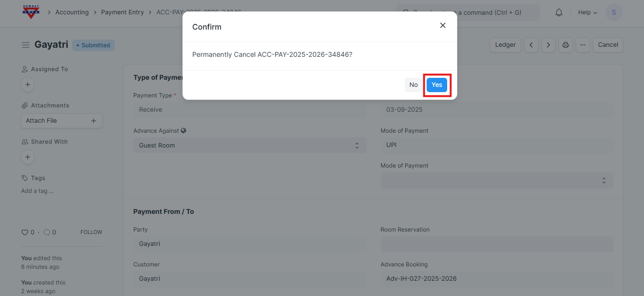Click No to dismiss the cancellation
The width and height of the screenshot is (644, 296).
point(413,85)
